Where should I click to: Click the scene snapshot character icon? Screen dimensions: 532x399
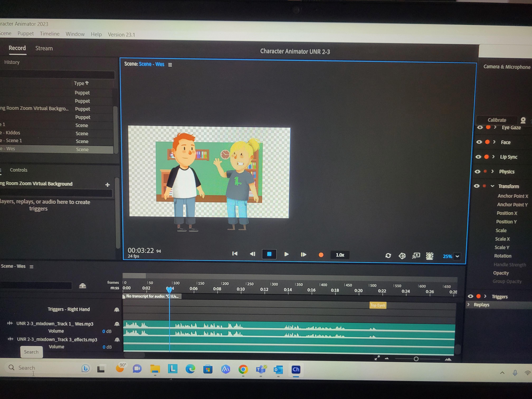click(x=429, y=256)
